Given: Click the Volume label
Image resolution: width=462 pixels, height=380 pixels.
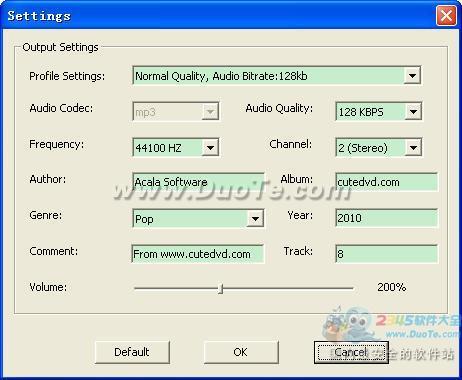Looking at the screenshot, I should tap(48, 287).
